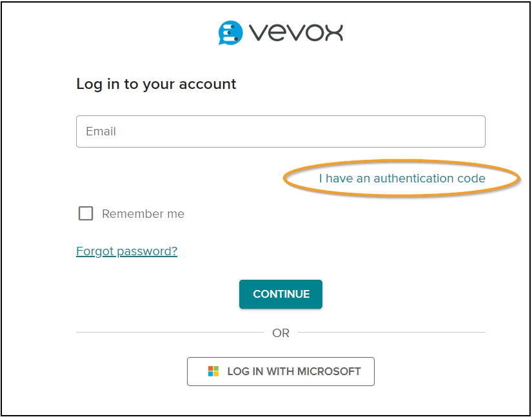Tick the Remember me checkbox

coord(86,213)
